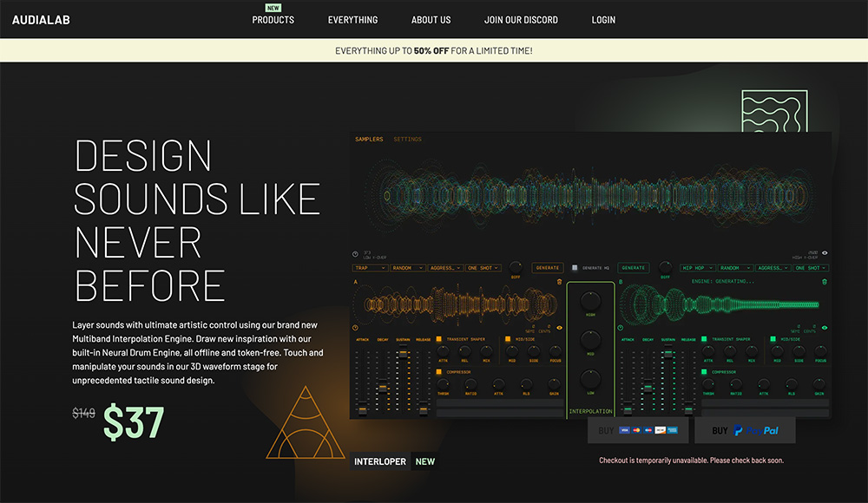Click sampler B's compressor RATIO knob
Screen dimensions: 868x503
pos(736,384)
